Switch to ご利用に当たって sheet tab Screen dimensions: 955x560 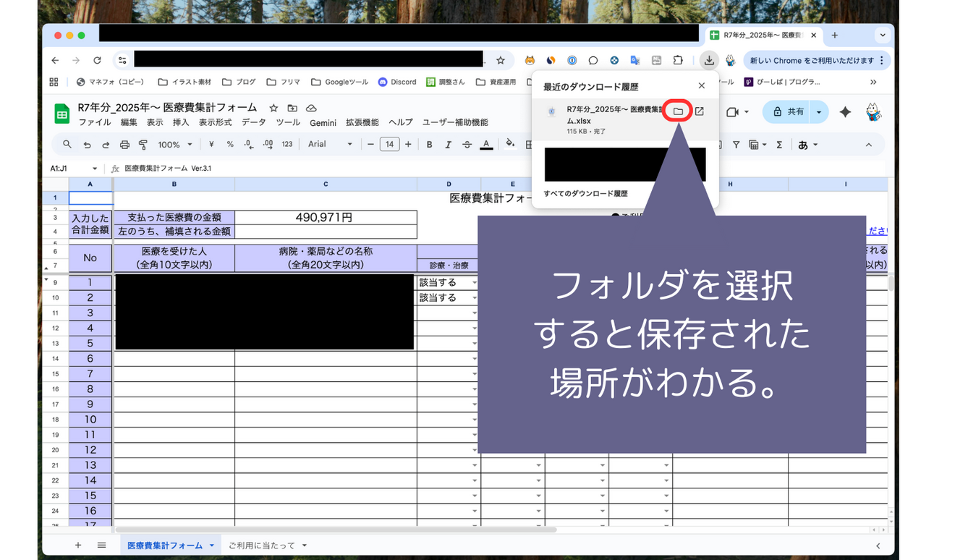262,546
